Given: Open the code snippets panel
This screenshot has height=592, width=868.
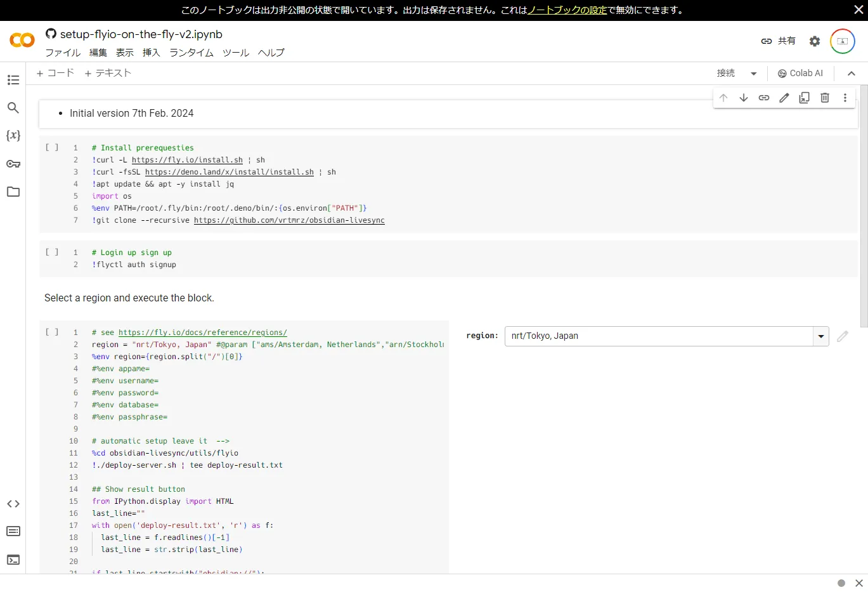Looking at the screenshot, I should pos(13,503).
